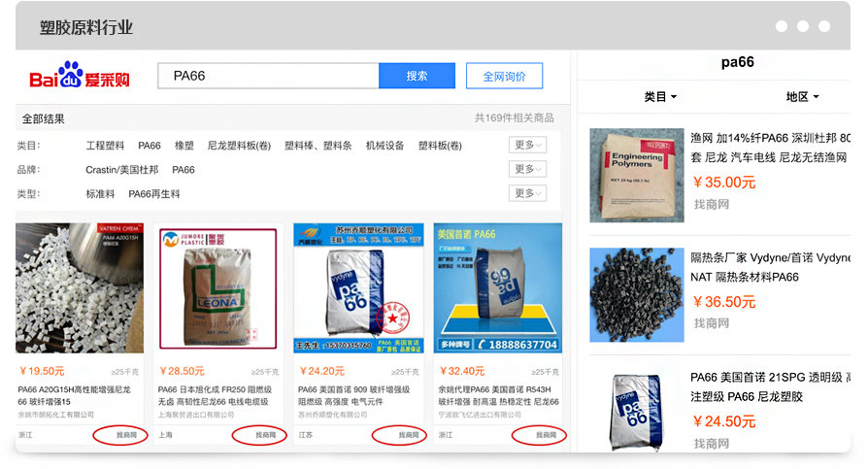
Task: Open the blue banner 美国首诺 PA66 image
Action: 497,287
